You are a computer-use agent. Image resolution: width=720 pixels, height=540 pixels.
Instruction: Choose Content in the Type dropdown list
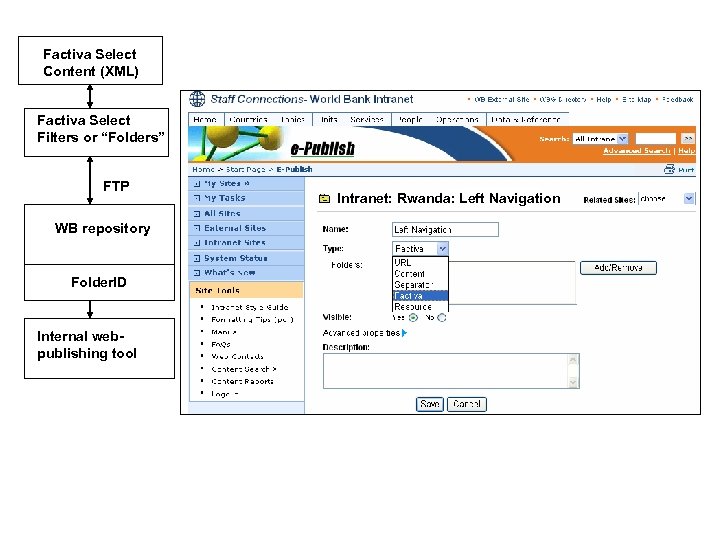pyautogui.click(x=420, y=274)
